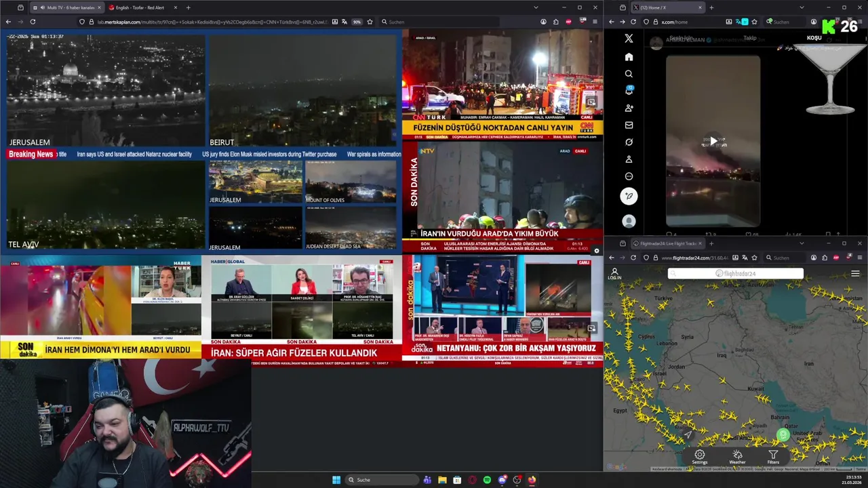Open X Home icon in sidebar
Viewport: 868px width, 488px height.
pyautogui.click(x=629, y=57)
